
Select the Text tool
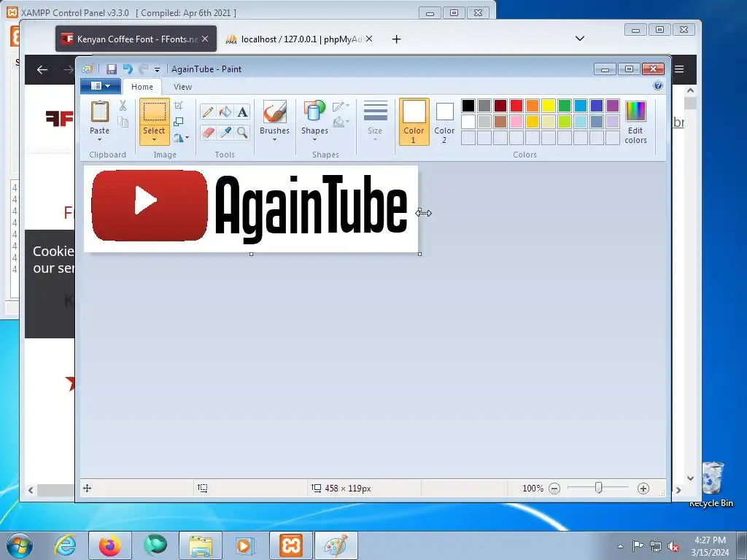242,112
